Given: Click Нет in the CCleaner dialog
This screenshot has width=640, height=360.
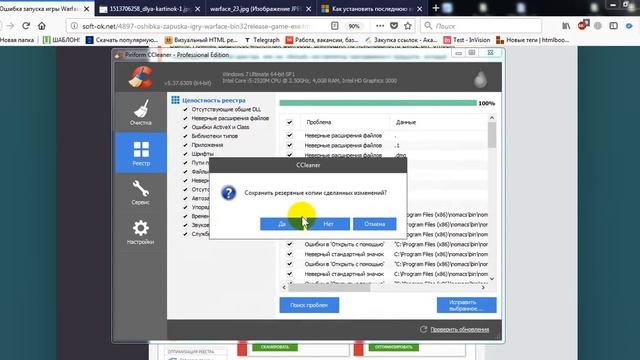Looking at the screenshot, I should [328, 224].
